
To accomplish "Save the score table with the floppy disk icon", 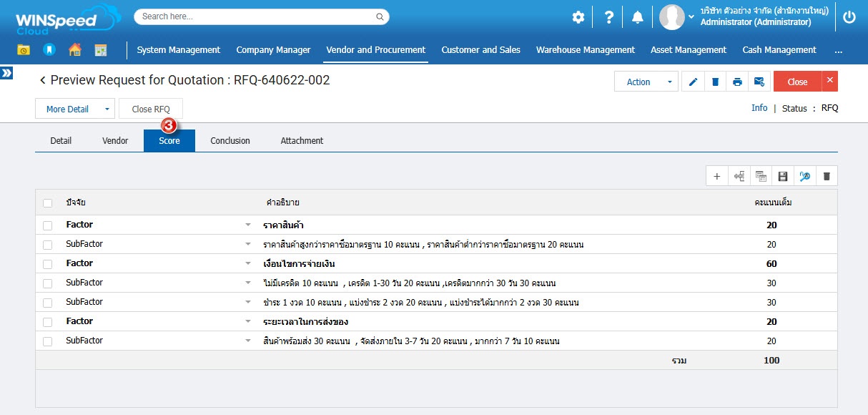I will tap(782, 176).
